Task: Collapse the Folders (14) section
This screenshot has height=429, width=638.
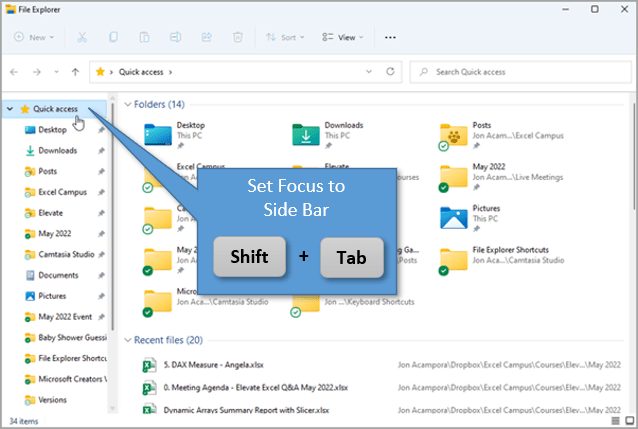Action: tap(128, 104)
